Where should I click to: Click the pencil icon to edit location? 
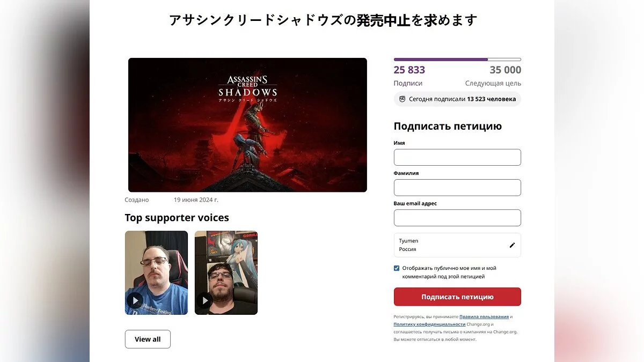tap(512, 245)
